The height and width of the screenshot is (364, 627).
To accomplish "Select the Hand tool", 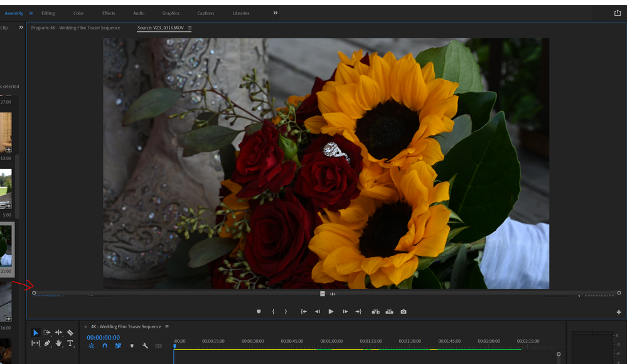I will (x=58, y=343).
